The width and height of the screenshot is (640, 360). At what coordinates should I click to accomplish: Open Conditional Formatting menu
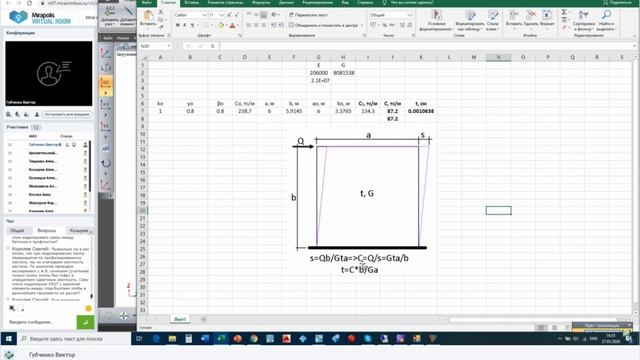[436, 21]
